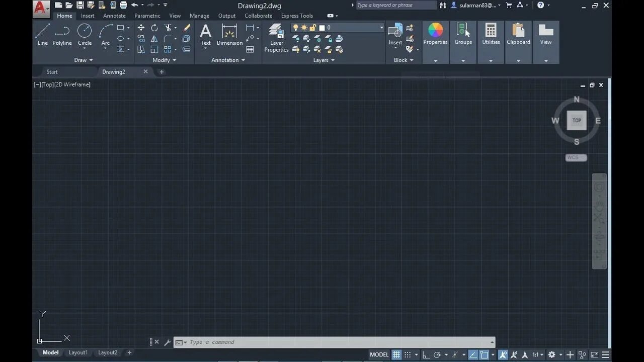The image size is (644, 362).
Task: Open the Layer Properties manager
Action: (x=276, y=35)
